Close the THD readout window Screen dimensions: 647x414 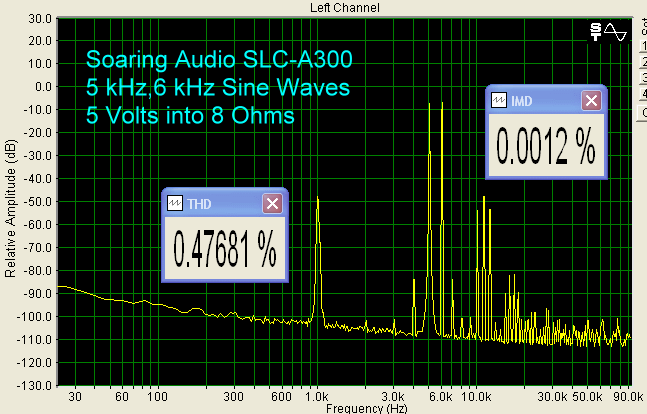click(272, 203)
